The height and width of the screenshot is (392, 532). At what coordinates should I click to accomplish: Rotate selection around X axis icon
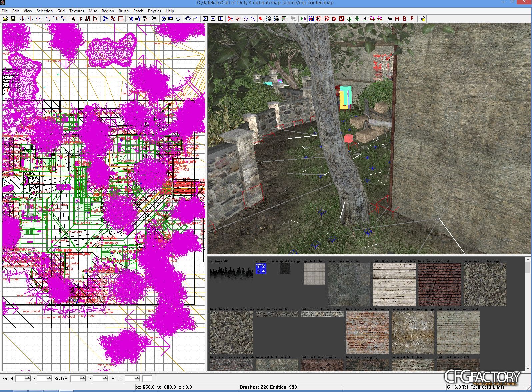click(x=48, y=19)
